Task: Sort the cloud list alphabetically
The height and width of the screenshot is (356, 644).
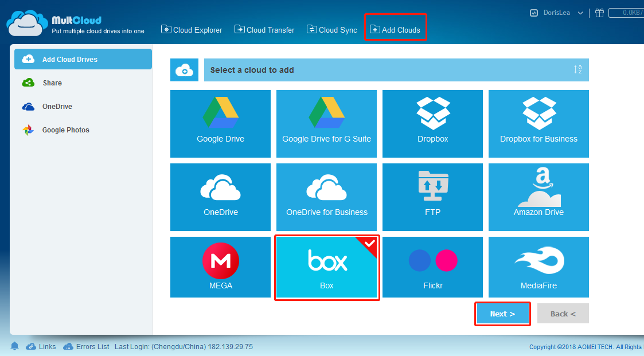Action: pyautogui.click(x=578, y=69)
